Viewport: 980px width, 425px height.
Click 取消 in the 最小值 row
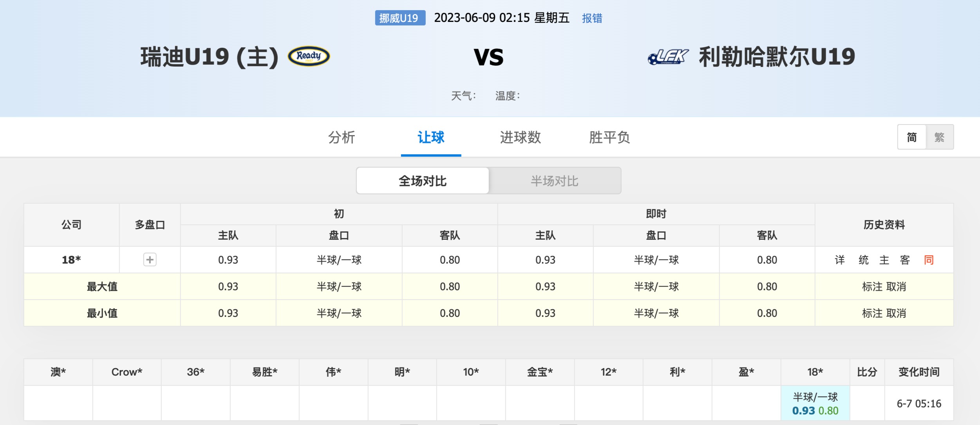(896, 313)
